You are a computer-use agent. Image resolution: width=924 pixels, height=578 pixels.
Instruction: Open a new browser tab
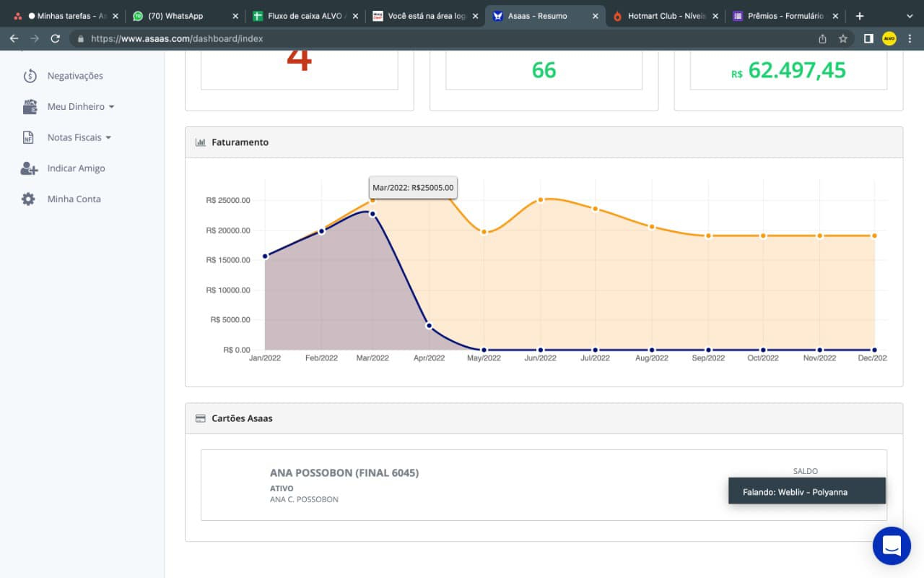pos(860,16)
